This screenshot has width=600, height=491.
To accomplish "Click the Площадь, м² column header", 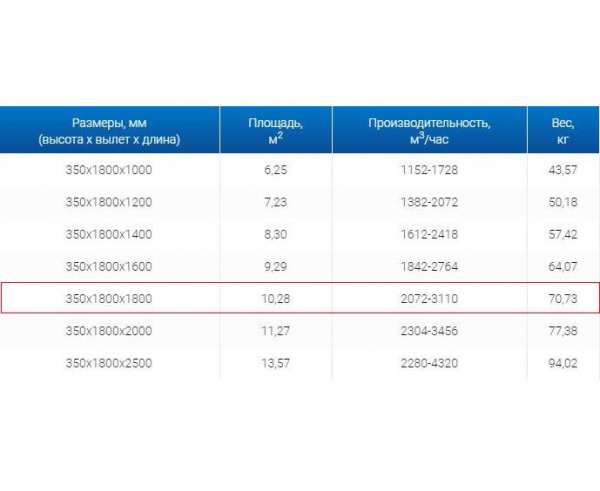I will click(276, 130).
